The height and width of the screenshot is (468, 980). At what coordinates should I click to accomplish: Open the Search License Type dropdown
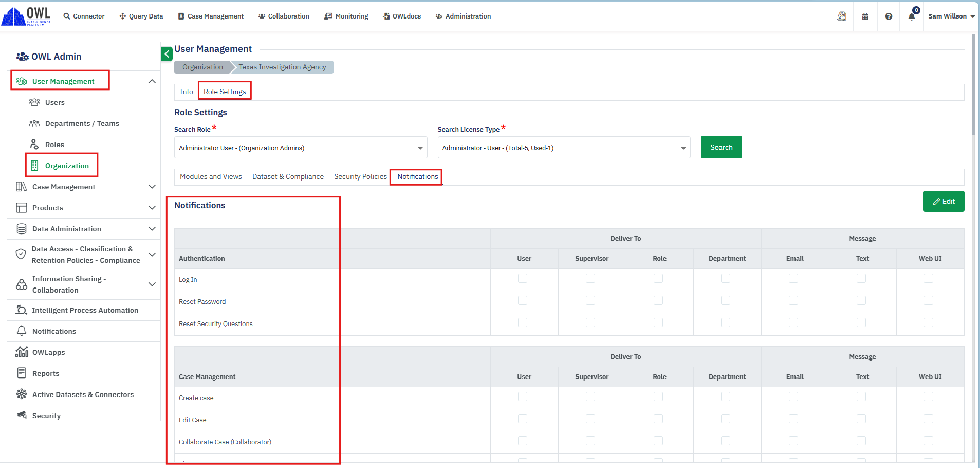(564, 148)
